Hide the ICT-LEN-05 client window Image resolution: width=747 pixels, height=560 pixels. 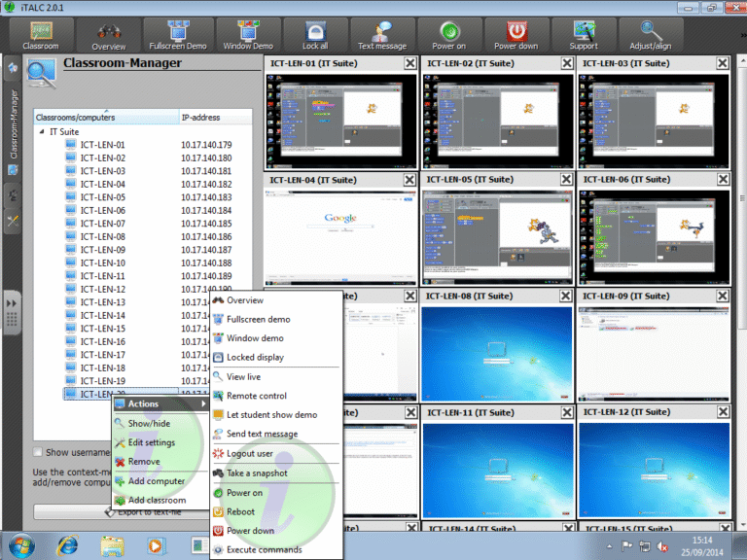(x=566, y=180)
